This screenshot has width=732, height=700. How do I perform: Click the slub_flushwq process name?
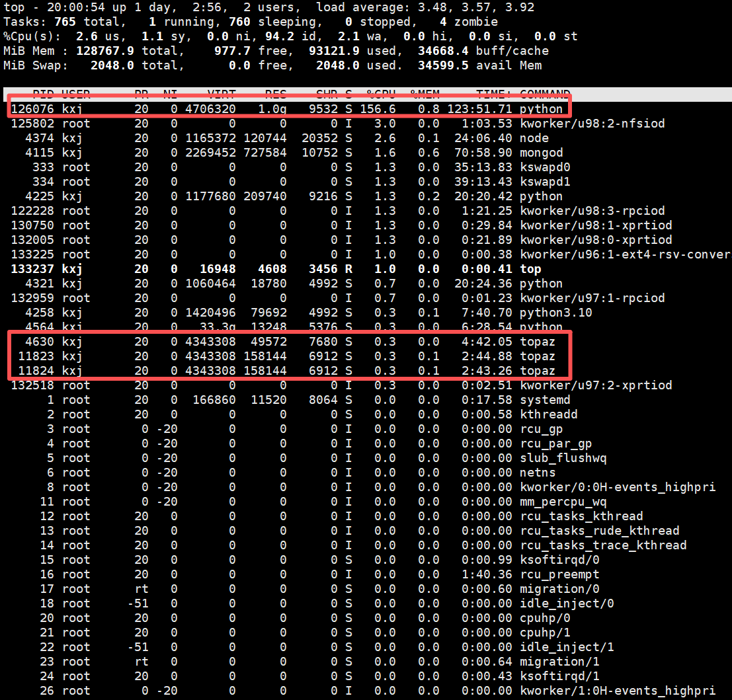(x=563, y=458)
